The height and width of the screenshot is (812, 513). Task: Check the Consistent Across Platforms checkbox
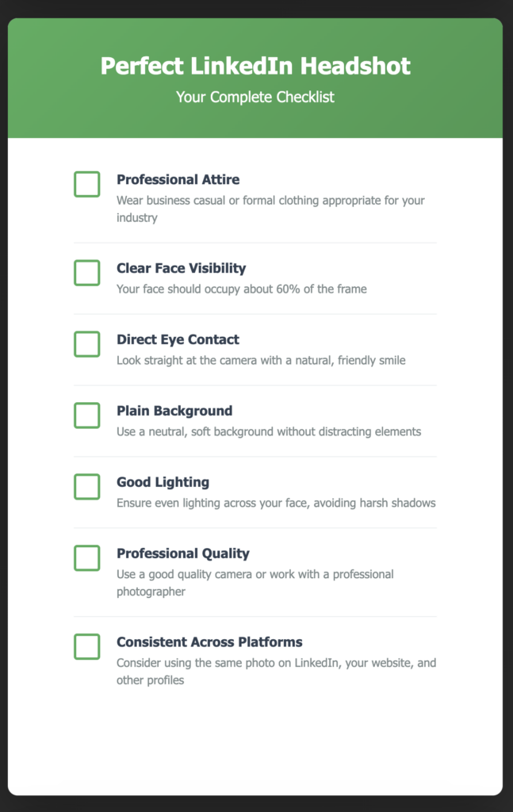click(x=86, y=646)
